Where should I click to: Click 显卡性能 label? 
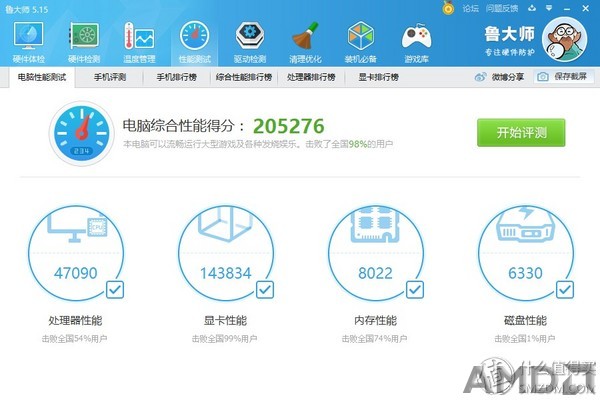pyautogui.click(x=225, y=320)
